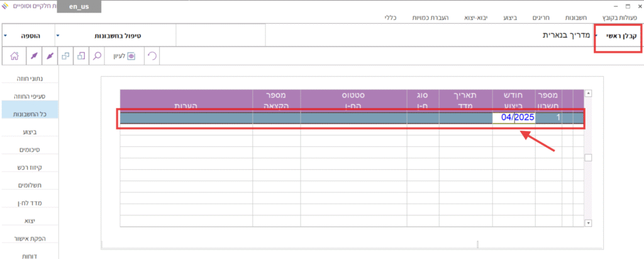Click the overlapping-squares icon next to the pin icons
644x259 pixels.
click(65, 56)
